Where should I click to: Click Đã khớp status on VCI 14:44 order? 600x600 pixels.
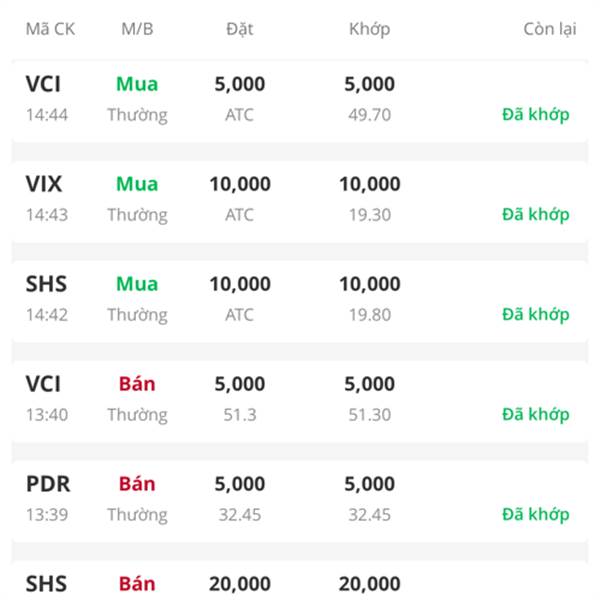[536, 115]
